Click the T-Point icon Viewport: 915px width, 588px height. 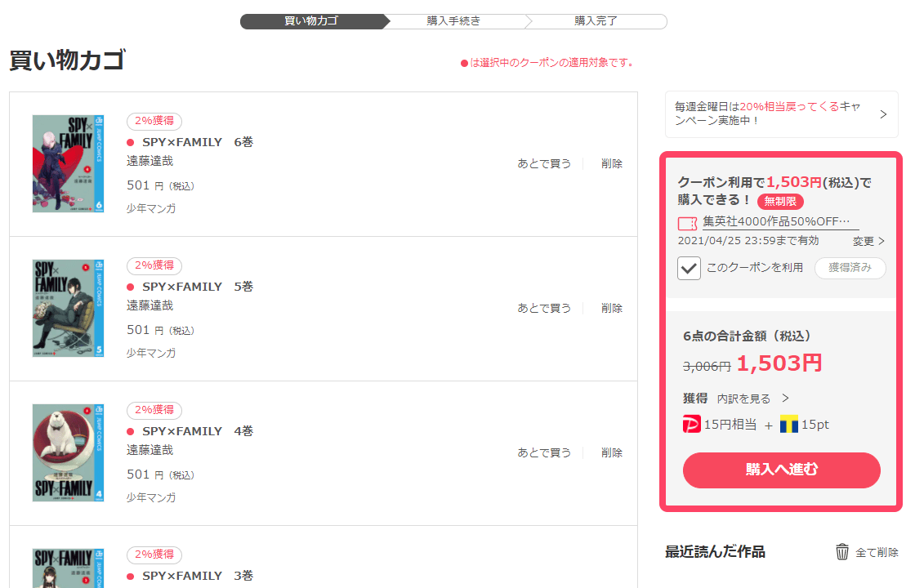[789, 424]
